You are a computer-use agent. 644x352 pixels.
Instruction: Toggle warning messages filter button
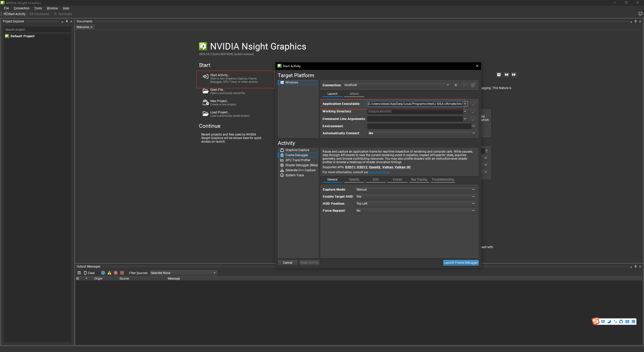pyautogui.click(x=109, y=273)
